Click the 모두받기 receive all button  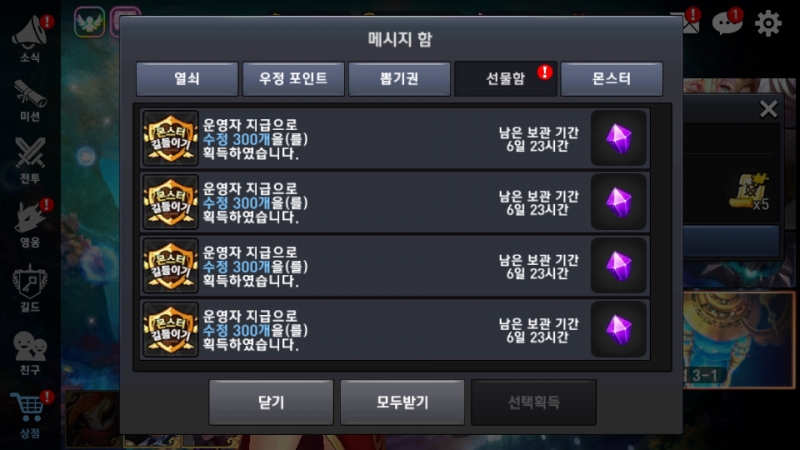[x=403, y=402]
